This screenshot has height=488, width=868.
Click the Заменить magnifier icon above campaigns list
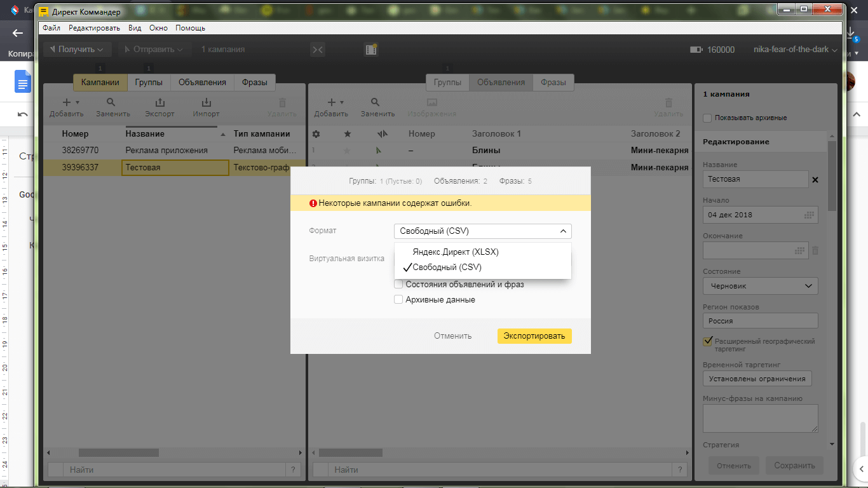(x=112, y=102)
